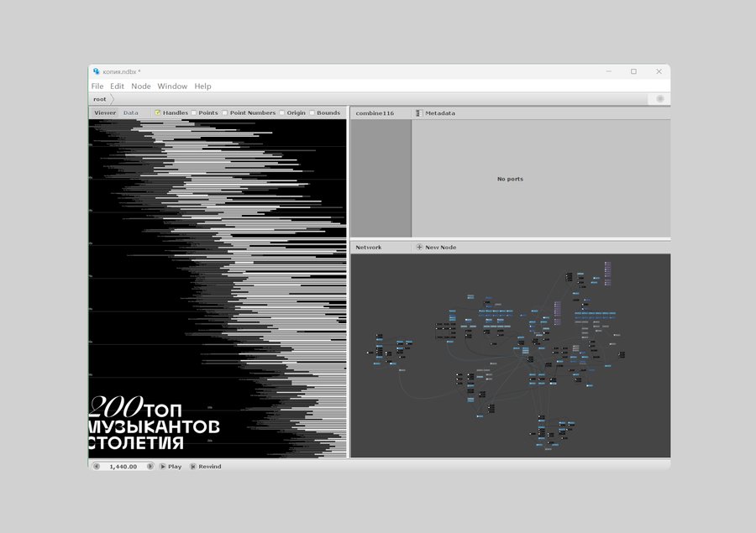This screenshot has height=533, width=756.
Task: Enable the Origin checkbox
Action: point(282,112)
